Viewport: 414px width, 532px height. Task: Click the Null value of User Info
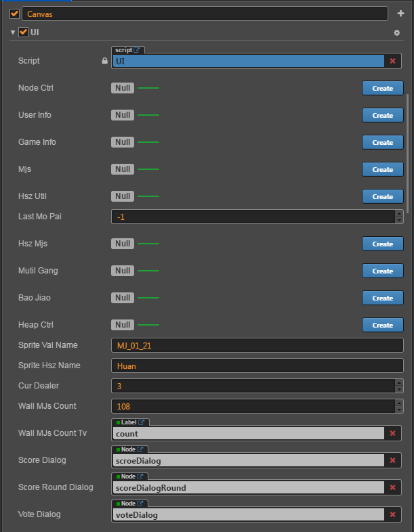tap(123, 115)
